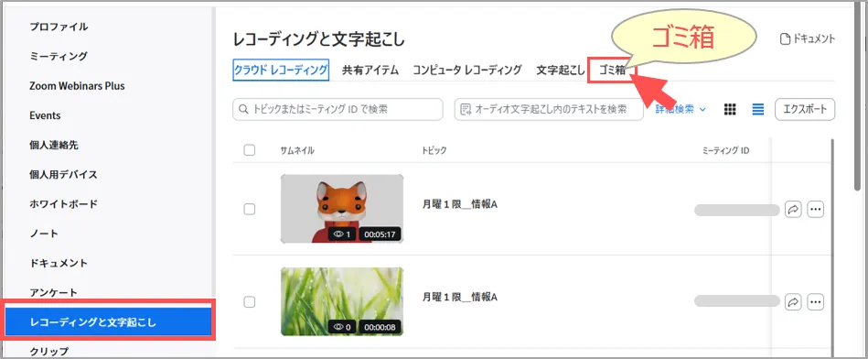The image size is (868, 359).
Task: Select Zoom Webinars Plus in sidebar
Action: pos(77,86)
